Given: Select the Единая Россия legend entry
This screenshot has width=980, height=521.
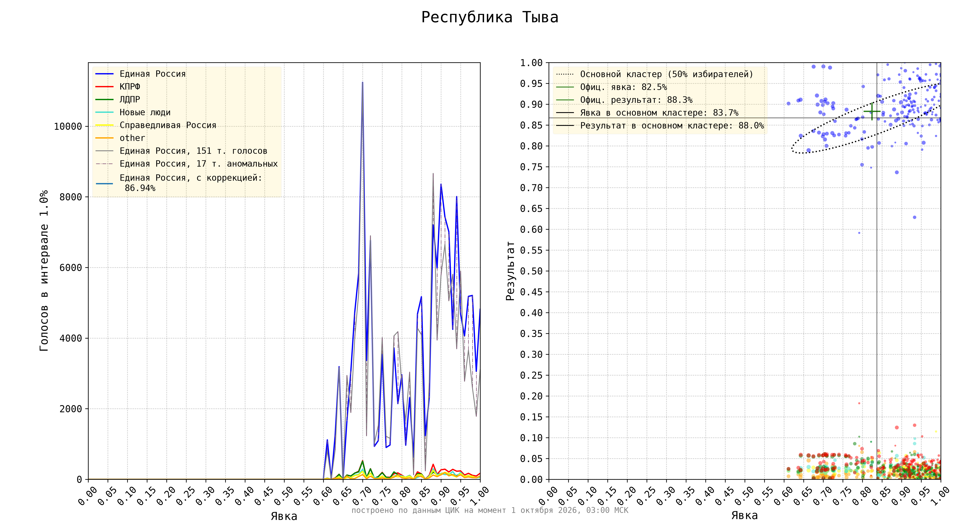Looking at the screenshot, I should [x=140, y=74].
